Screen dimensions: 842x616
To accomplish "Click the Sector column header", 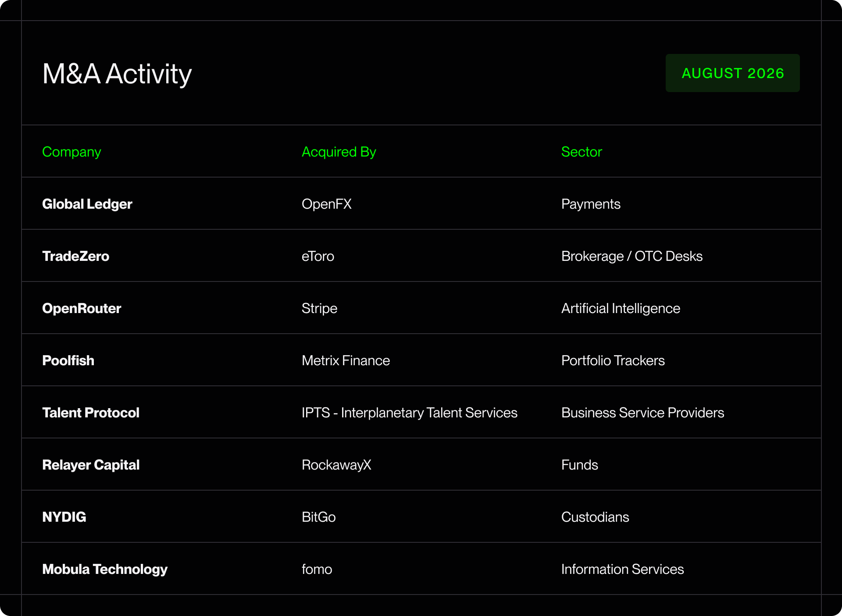I will [x=582, y=152].
